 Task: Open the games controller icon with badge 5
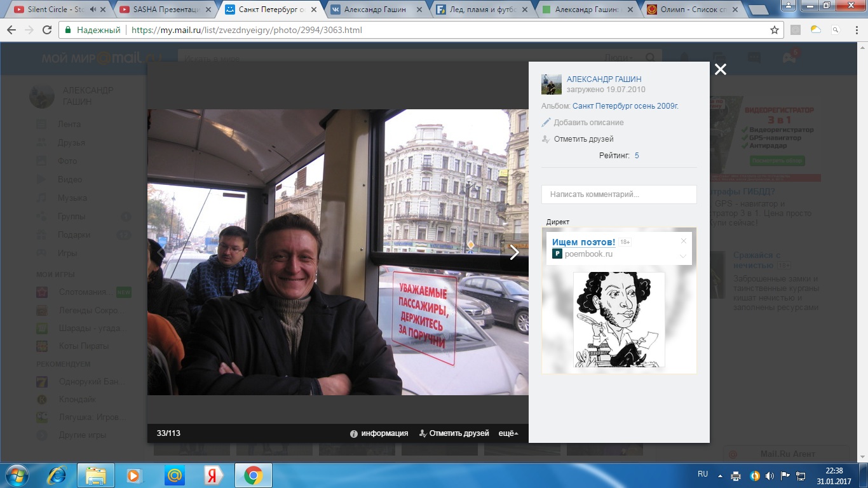[789, 57]
